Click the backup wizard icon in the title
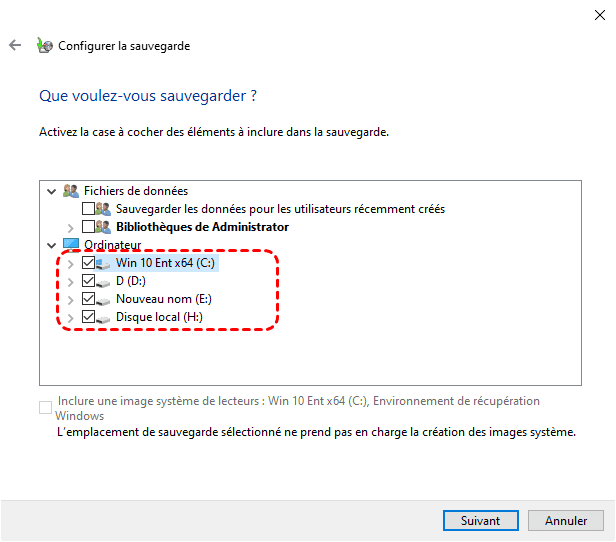This screenshot has width=616, height=542. click(x=44, y=46)
